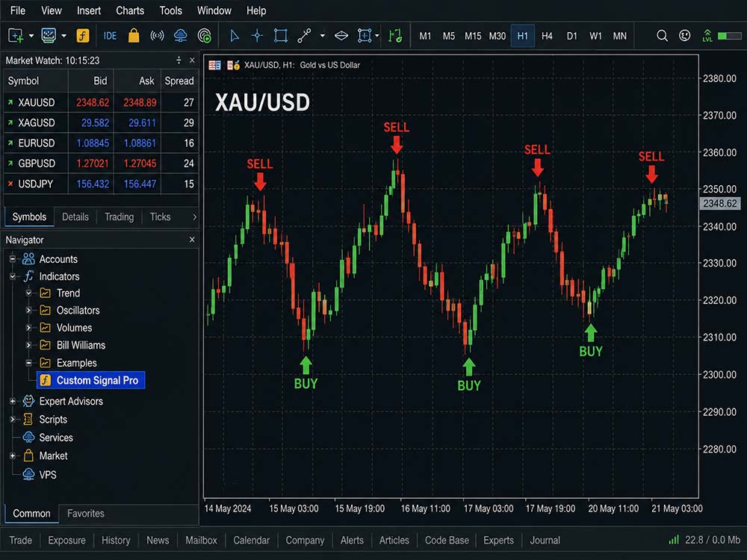Select the MN timeframe
The height and width of the screenshot is (560, 747).
[619, 36]
